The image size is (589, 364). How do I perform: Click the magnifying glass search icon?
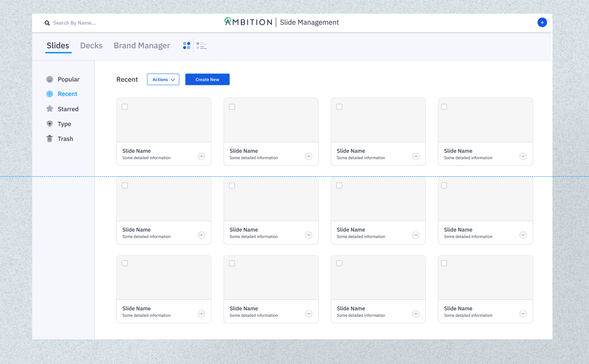[x=47, y=23]
